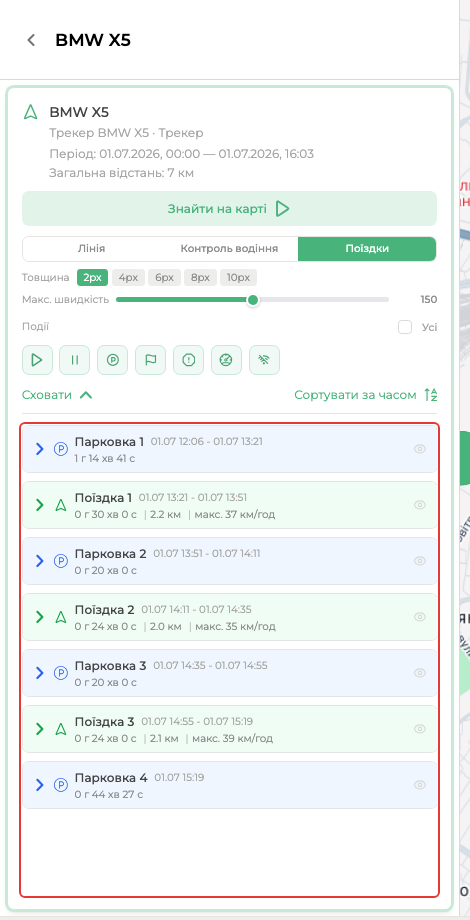Toggle visibility eye for Парковка 1
This screenshot has width=470, height=920.
[420, 449]
